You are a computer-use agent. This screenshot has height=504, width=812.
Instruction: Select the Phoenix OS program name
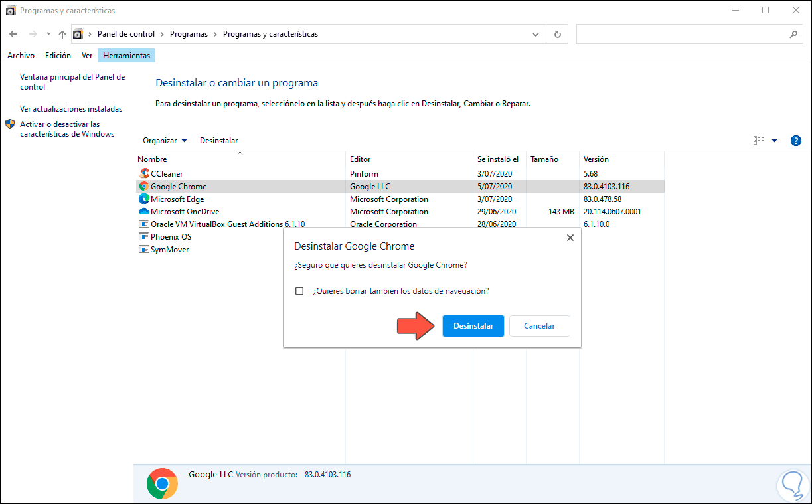[x=171, y=237]
